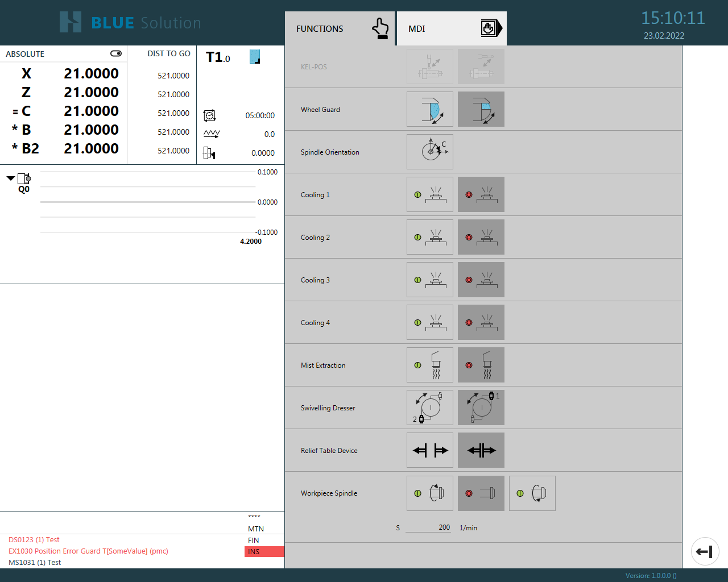This screenshot has width=728, height=582.
Task: Click the KEL-POS retract icon
Action: (x=481, y=66)
